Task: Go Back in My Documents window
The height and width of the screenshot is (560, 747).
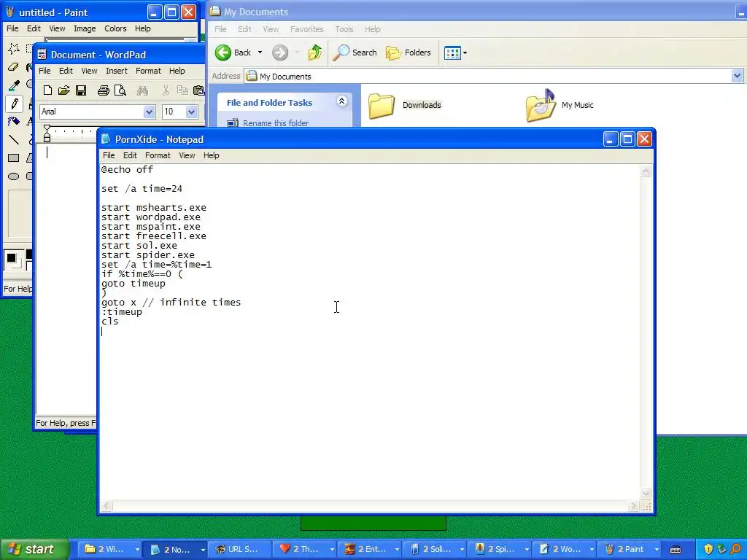Action: (x=233, y=52)
